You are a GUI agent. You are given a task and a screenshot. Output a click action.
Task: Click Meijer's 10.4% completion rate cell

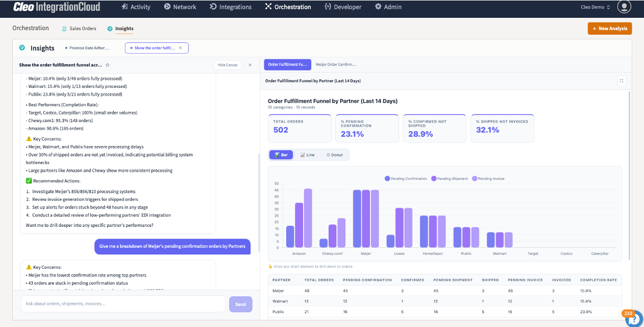pyautogui.click(x=586, y=290)
